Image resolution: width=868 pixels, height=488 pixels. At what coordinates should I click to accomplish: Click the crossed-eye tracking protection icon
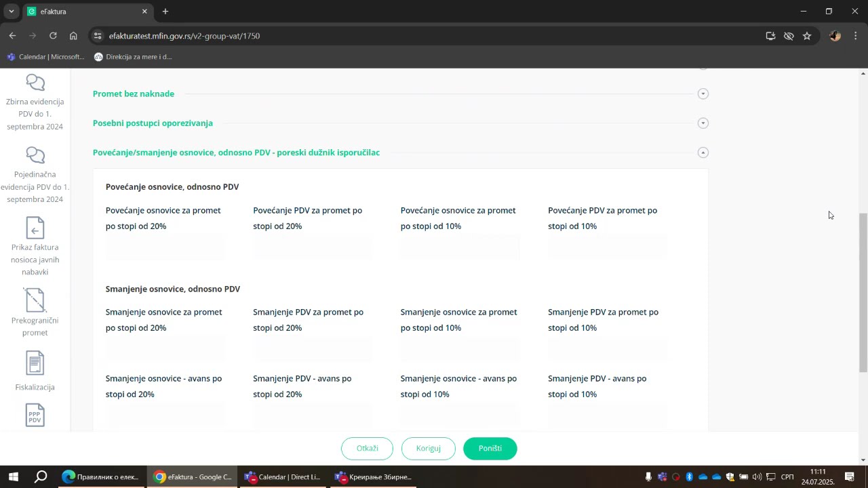(789, 36)
